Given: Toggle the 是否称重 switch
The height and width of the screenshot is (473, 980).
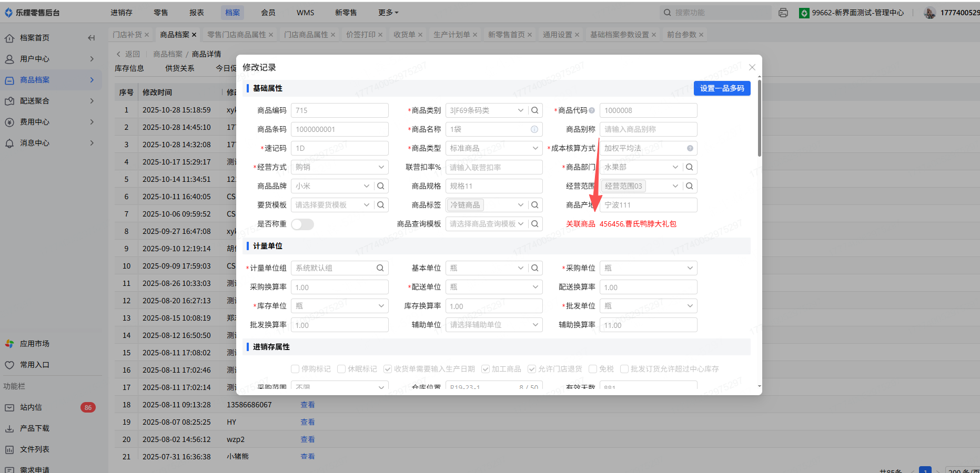Looking at the screenshot, I should tap(302, 224).
